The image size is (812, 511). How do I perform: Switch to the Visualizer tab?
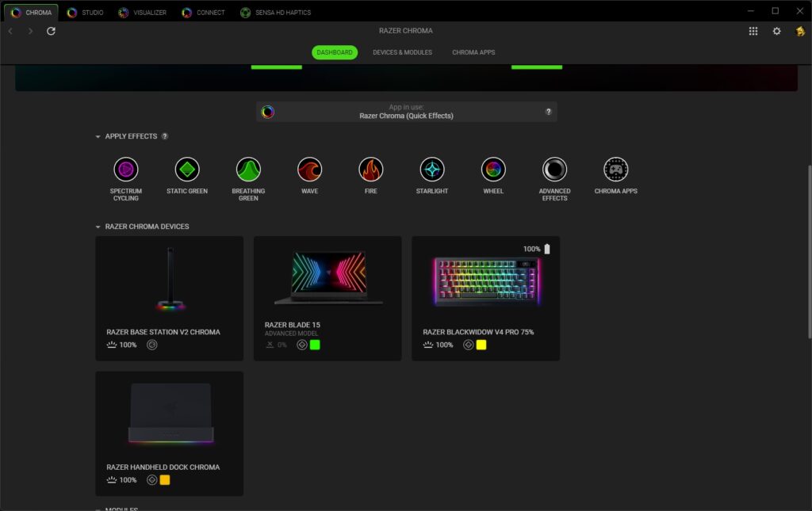pyautogui.click(x=142, y=13)
